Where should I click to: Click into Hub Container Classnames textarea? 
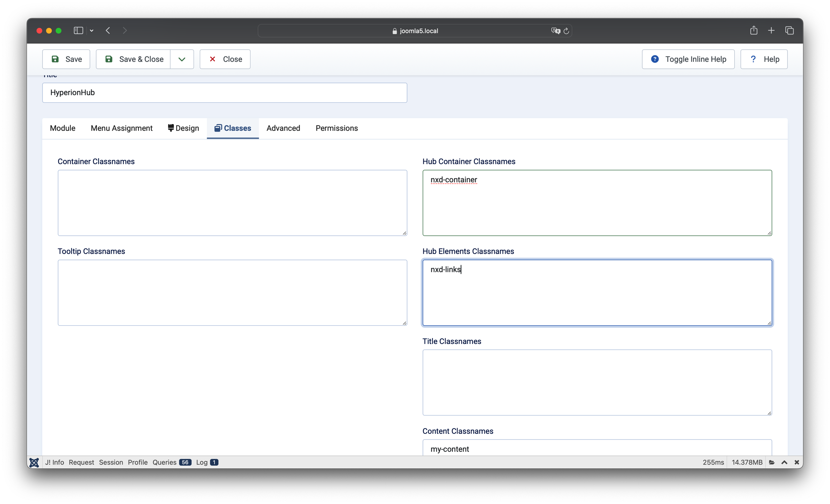tap(597, 203)
